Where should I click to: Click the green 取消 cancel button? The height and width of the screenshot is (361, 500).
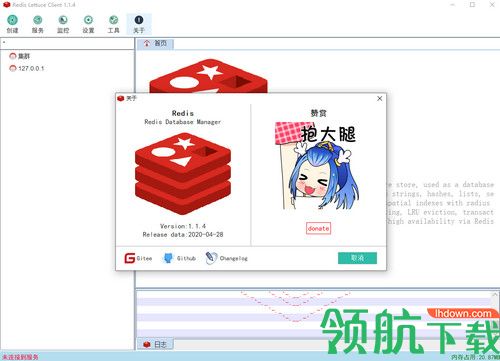click(x=357, y=258)
